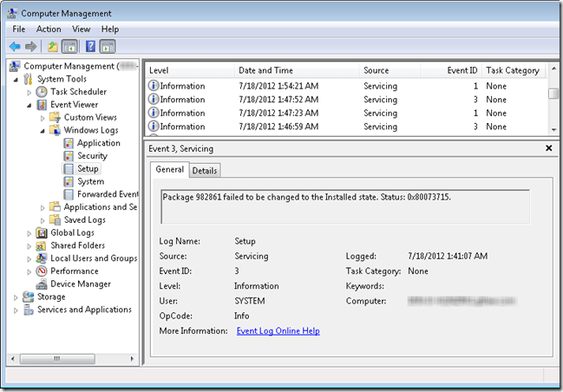Select the Performance monitor icon

coord(41,271)
